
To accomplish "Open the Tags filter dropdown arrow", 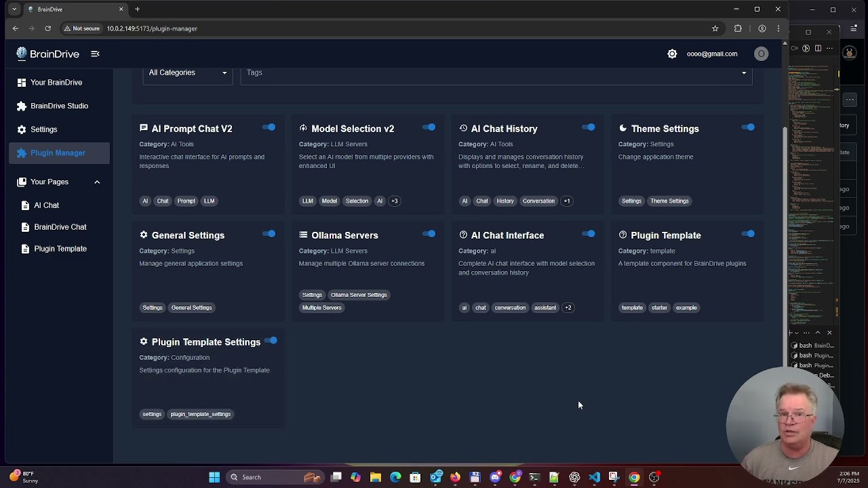I will 744,73.
